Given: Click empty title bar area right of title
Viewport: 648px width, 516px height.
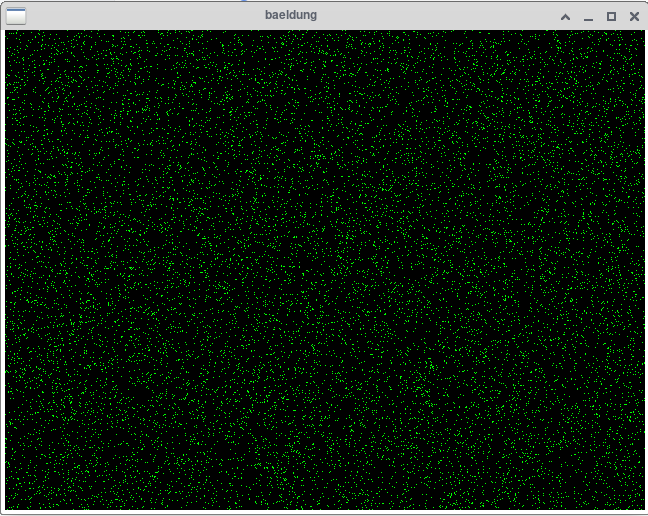Looking at the screenshot, I should (x=440, y=15).
